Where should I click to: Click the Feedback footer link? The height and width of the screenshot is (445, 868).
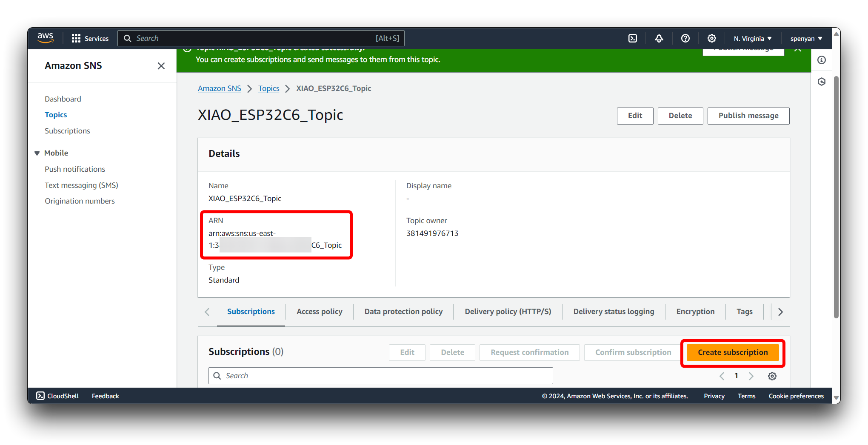tap(106, 396)
